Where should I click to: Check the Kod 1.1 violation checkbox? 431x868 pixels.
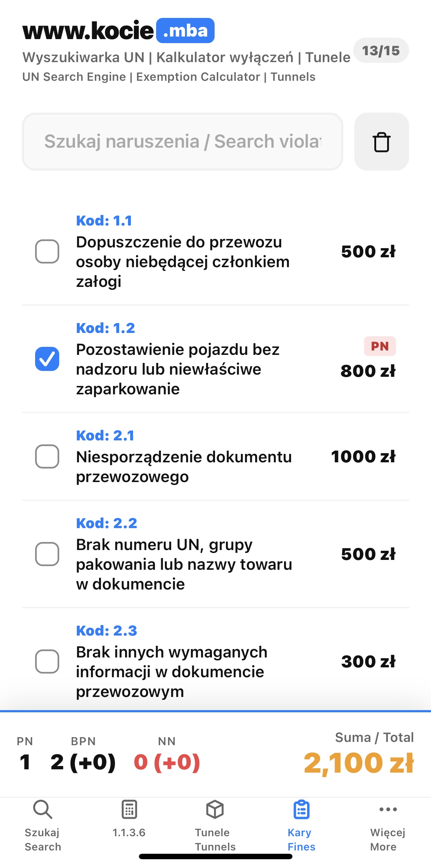point(47,251)
